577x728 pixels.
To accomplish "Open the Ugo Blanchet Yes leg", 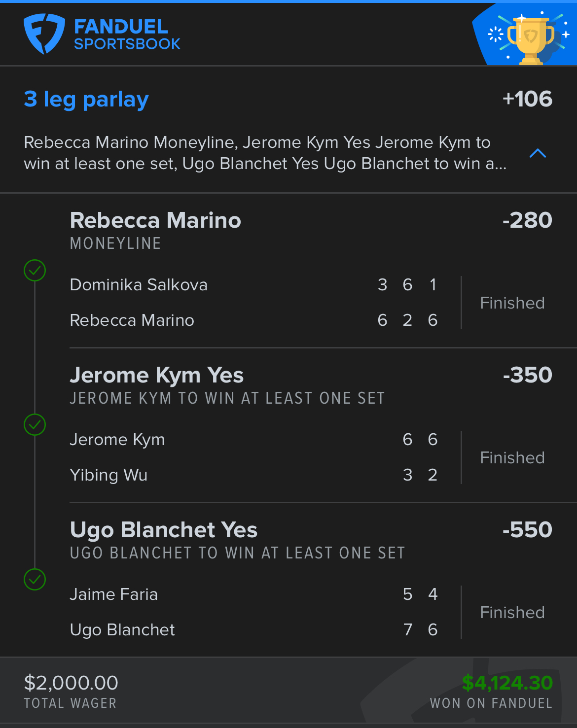I will [x=164, y=530].
